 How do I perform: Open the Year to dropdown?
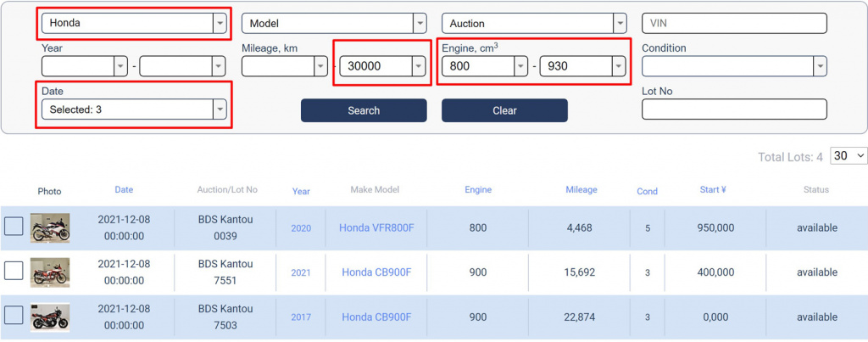pos(183,66)
